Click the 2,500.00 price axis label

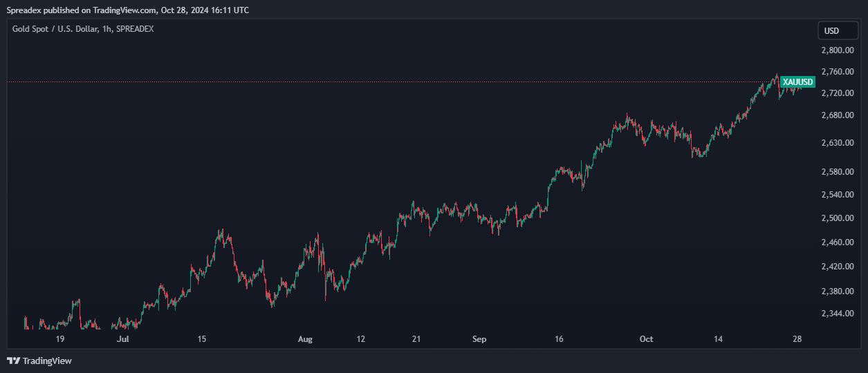tap(836, 218)
